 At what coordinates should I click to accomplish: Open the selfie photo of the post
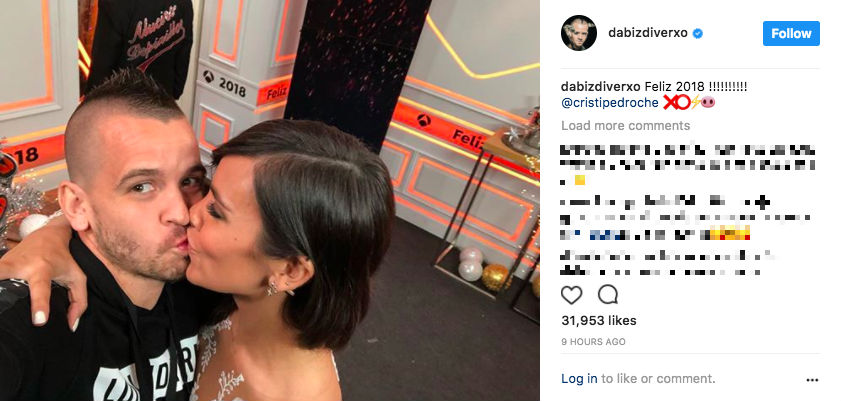[270, 200]
